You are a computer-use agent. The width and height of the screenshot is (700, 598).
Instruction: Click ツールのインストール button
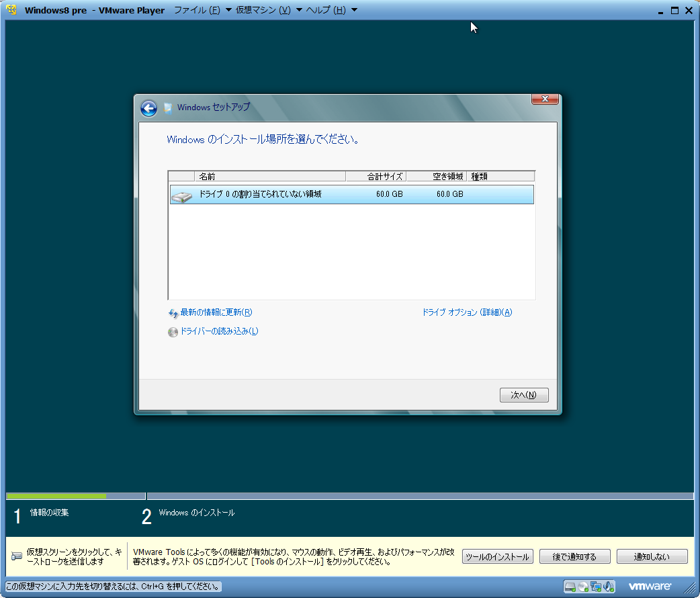coord(497,556)
